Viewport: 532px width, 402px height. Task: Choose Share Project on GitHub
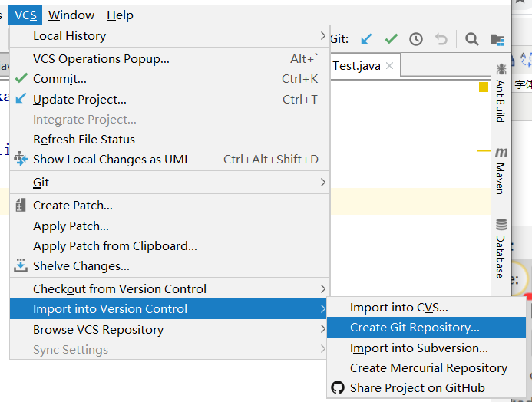417,388
